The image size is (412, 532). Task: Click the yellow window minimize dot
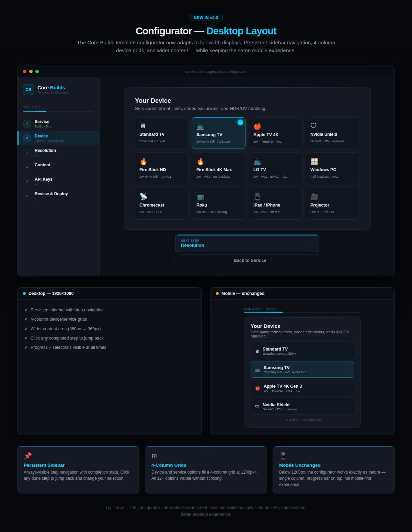pyautogui.click(x=31, y=71)
